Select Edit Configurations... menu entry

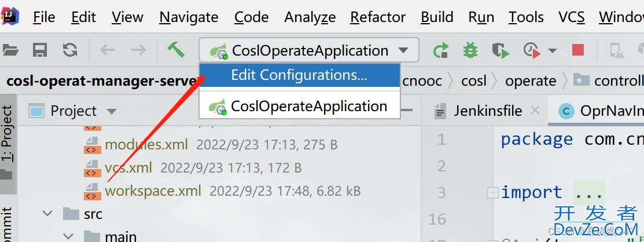(x=299, y=75)
